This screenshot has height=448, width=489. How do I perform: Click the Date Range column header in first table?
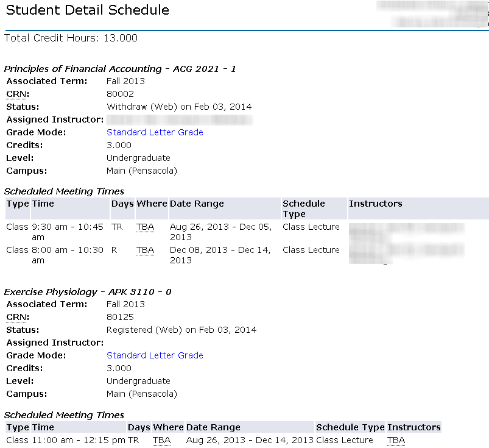[197, 204]
